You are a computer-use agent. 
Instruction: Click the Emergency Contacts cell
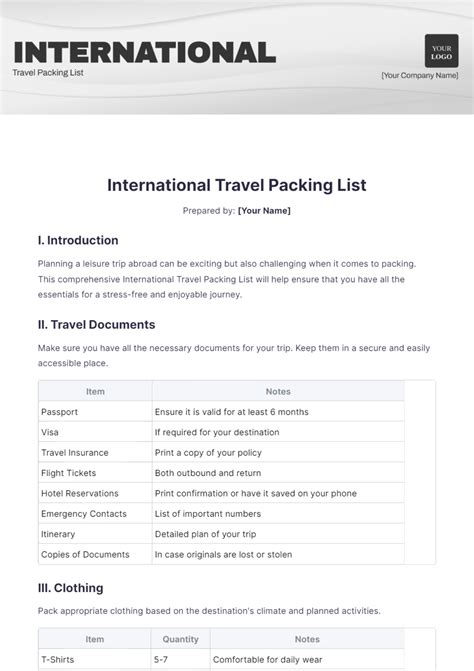[x=95, y=514]
